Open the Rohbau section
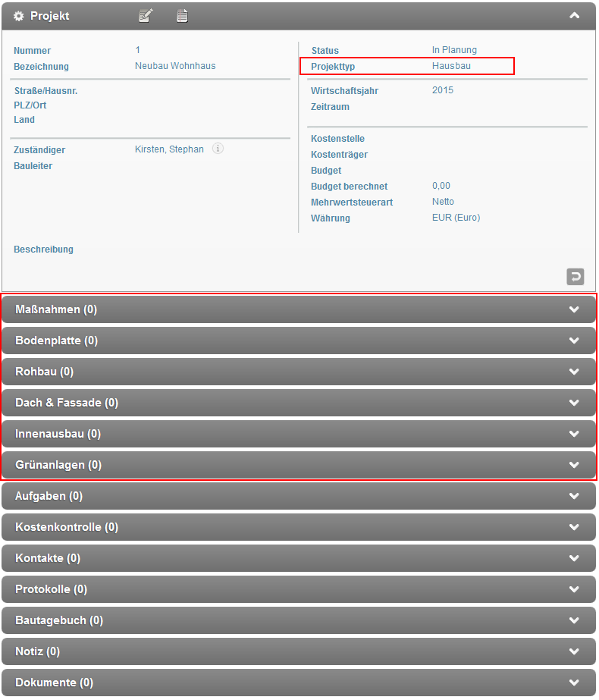This screenshot has width=599, height=700. click(574, 372)
